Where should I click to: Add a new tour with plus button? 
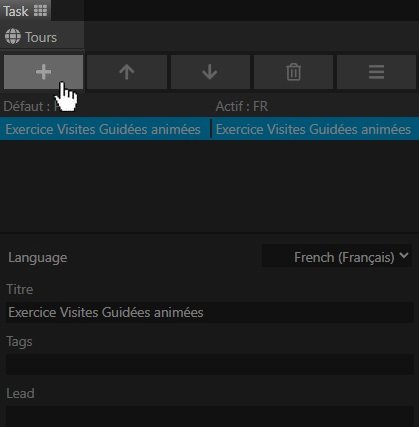click(43, 72)
